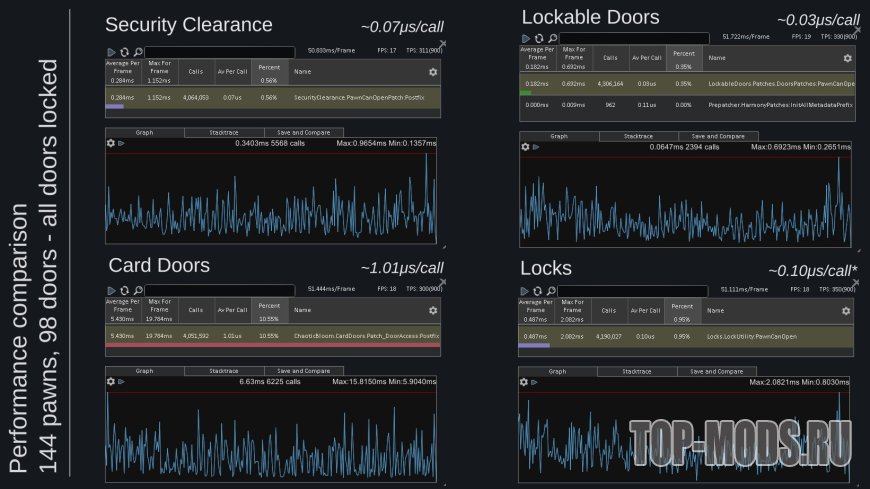Open table settings gear in Locks panel
The image size is (870, 489).
coord(846,310)
